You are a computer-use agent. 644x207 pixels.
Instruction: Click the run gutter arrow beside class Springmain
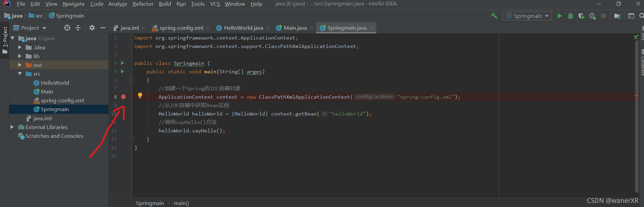click(123, 63)
